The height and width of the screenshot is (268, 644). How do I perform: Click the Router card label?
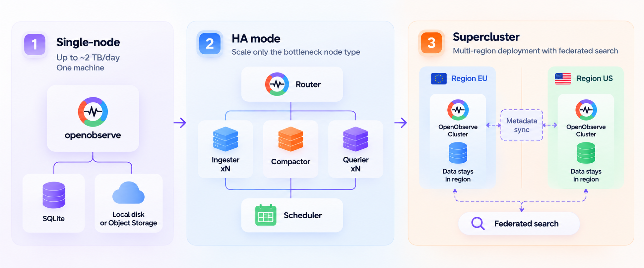(308, 84)
